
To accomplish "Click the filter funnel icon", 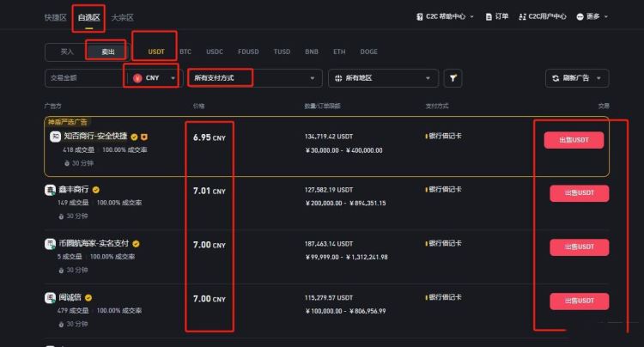I will (451, 78).
